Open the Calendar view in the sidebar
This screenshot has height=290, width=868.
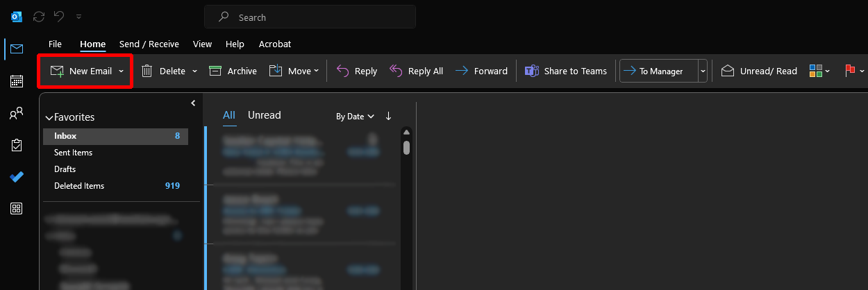[17, 81]
